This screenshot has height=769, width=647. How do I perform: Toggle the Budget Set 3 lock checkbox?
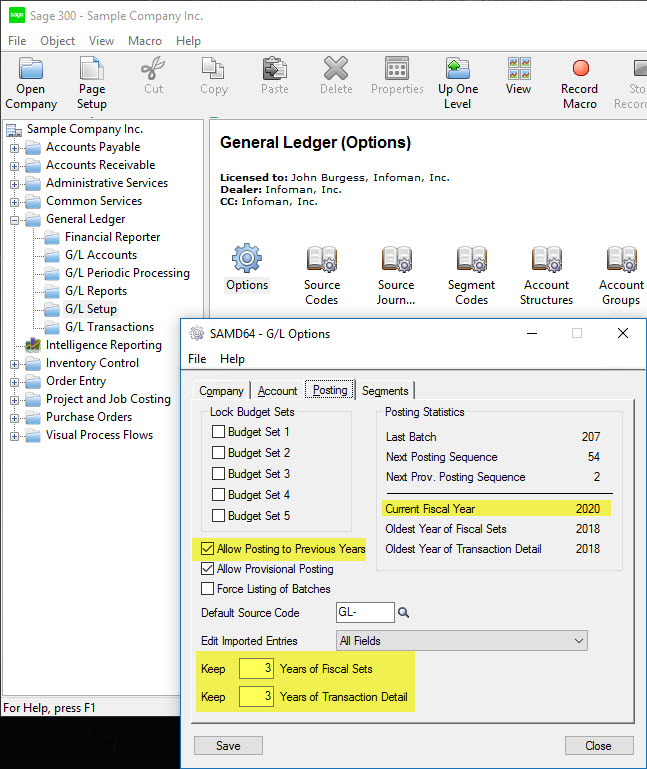(218, 473)
